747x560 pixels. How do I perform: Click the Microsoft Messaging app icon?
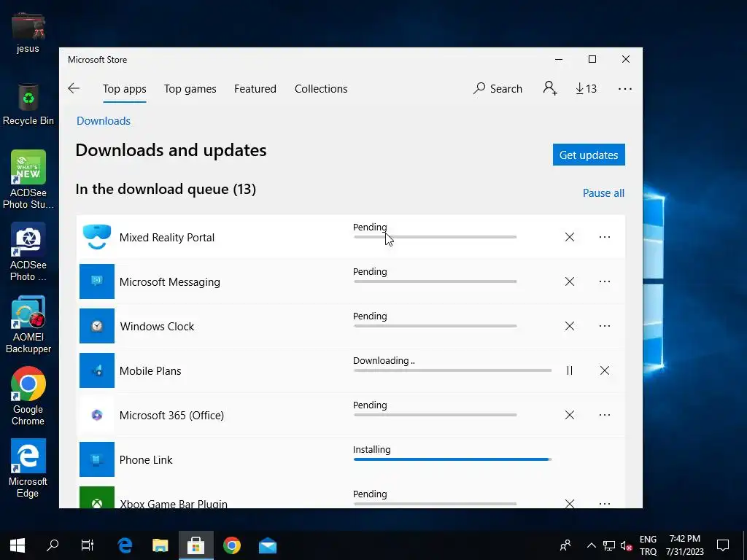pyautogui.click(x=97, y=281)
